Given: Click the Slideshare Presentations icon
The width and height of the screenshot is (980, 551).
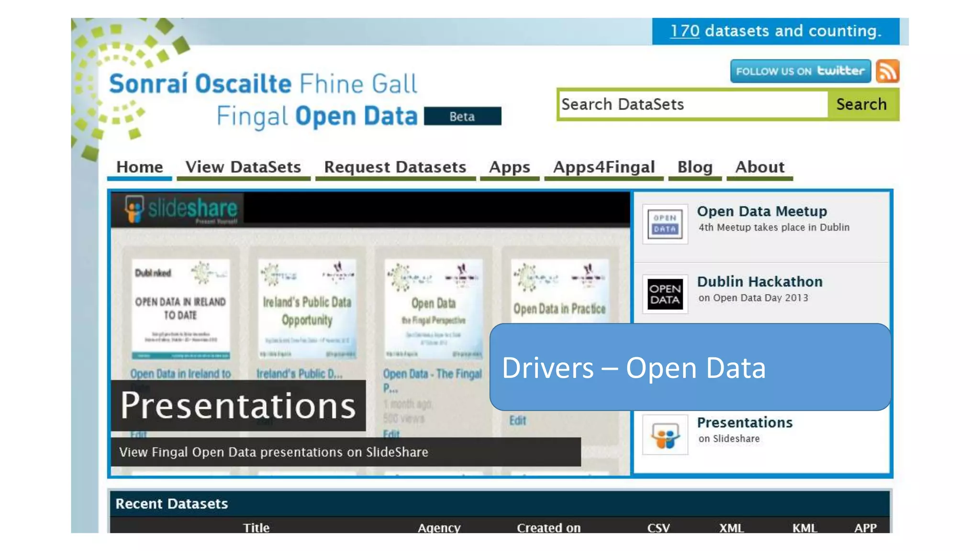Looking at the screenshot, I should 665,435.
